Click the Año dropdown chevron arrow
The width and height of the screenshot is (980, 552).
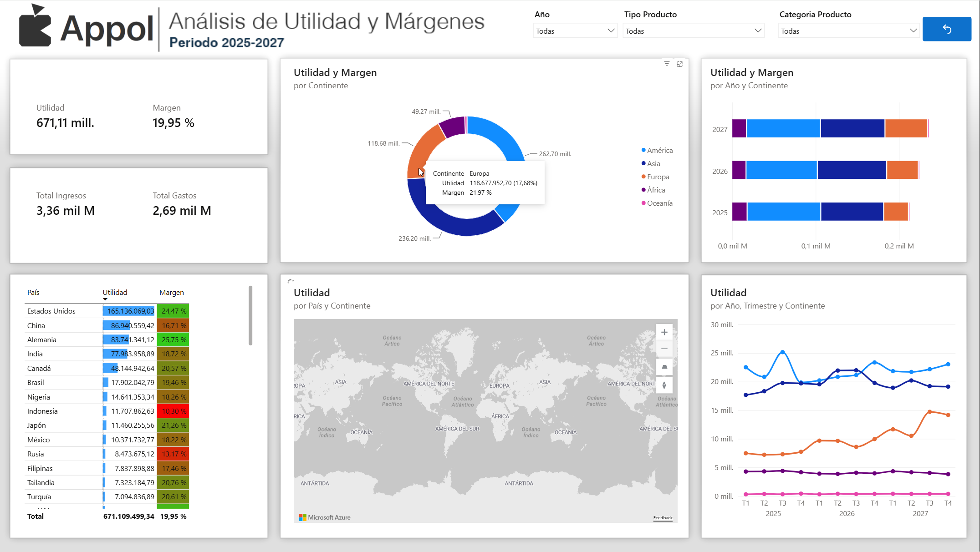coord(611,31)
